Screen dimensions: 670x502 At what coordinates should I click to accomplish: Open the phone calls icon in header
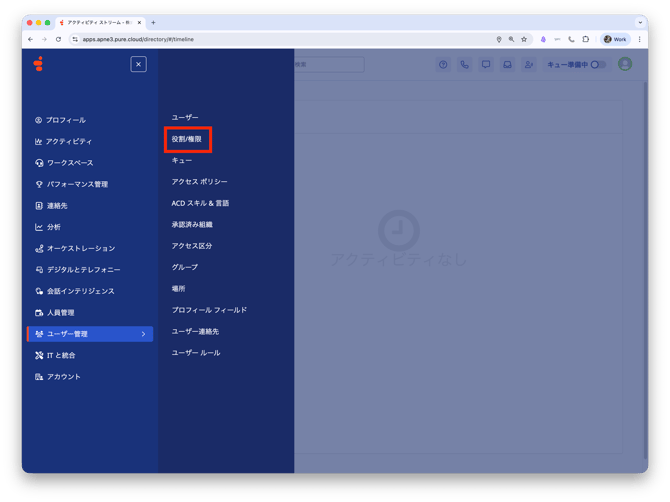click(x=464, y=65)
